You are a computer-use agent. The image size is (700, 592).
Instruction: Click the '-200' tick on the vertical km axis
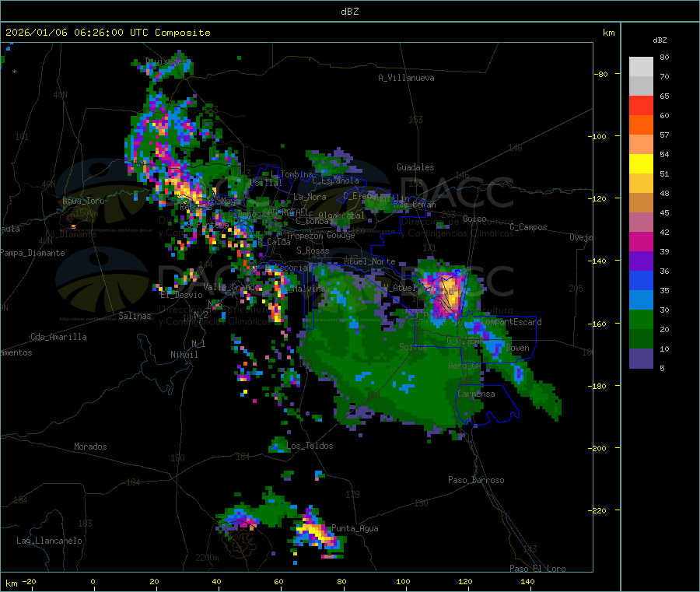597,449
